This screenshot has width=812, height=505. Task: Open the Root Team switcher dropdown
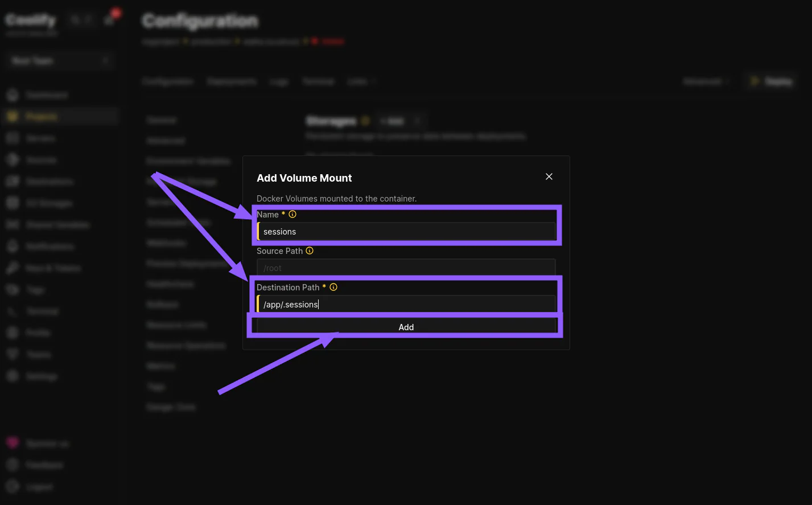(60, 60)
